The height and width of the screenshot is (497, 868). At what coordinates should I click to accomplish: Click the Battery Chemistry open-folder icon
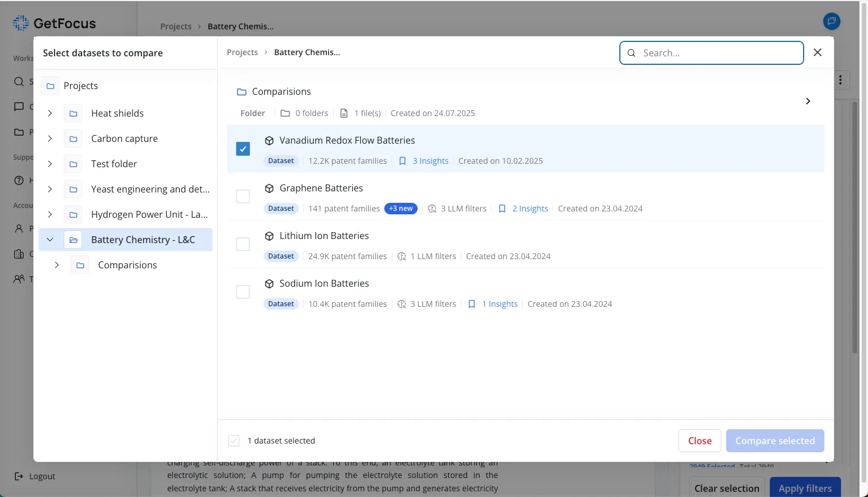73,240
